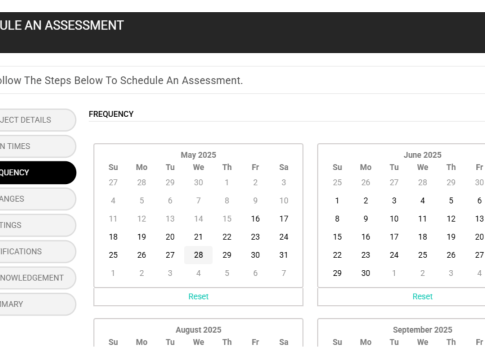
Task: Select May 19 in May 2025
Action: [142, 237]
